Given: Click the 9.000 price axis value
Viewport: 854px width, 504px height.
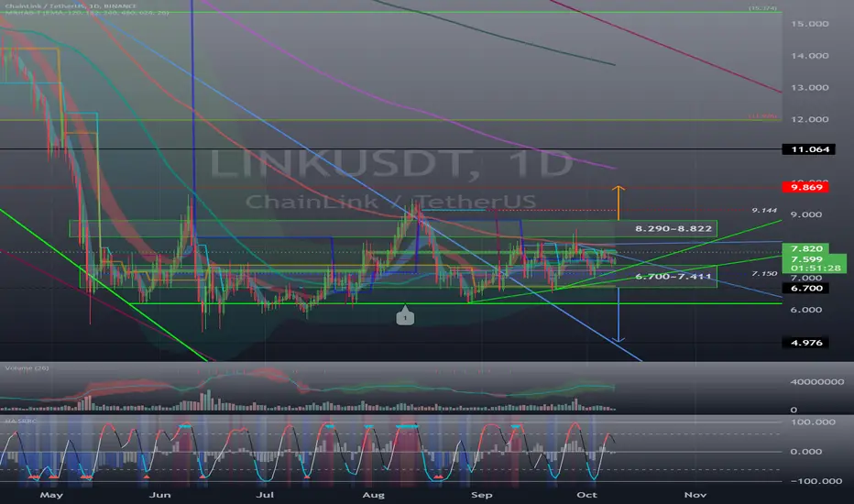Looking at the screenshot, I should point(806,214).
